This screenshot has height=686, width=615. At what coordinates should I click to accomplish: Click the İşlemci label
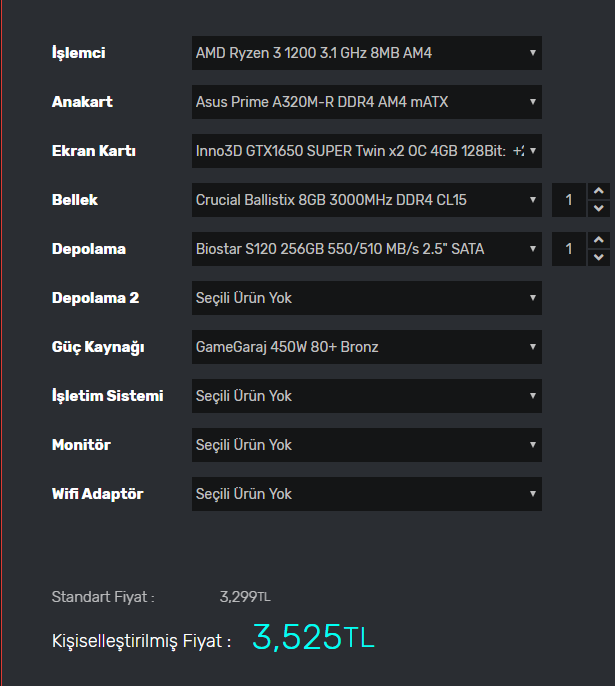[x=79, y=53]
